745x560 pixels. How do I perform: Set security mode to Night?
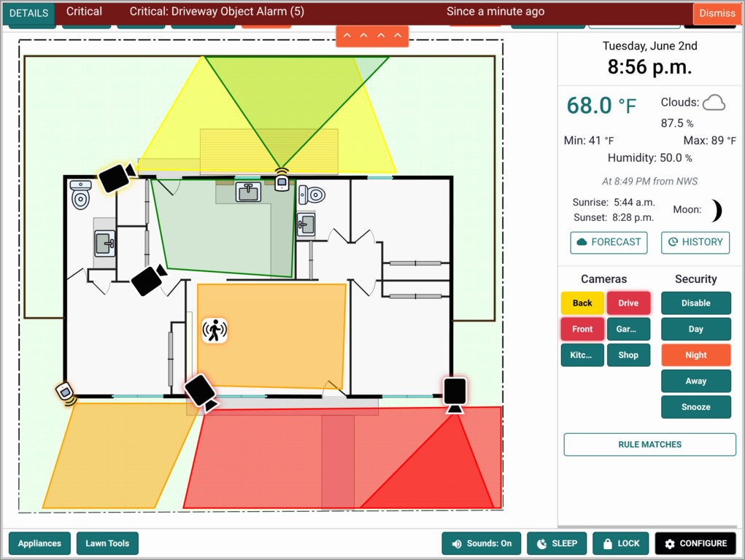click(695, 355)
